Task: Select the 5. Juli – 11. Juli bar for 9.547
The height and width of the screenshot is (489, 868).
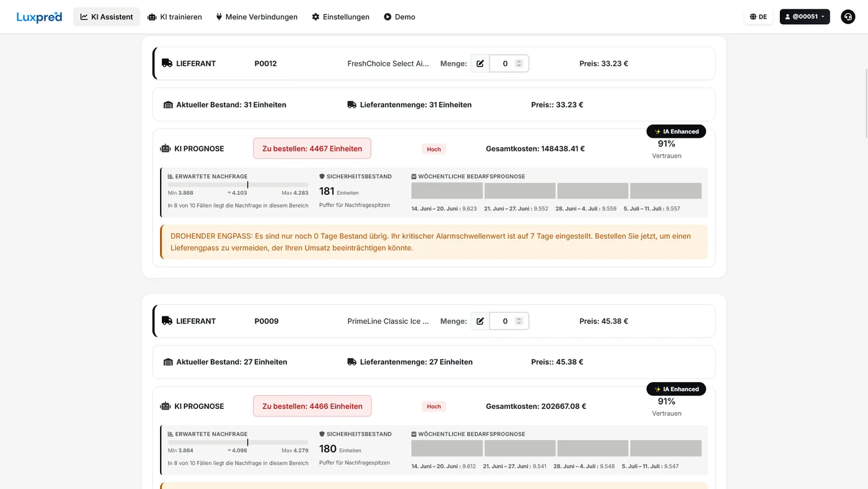Action: click(666, 448)
